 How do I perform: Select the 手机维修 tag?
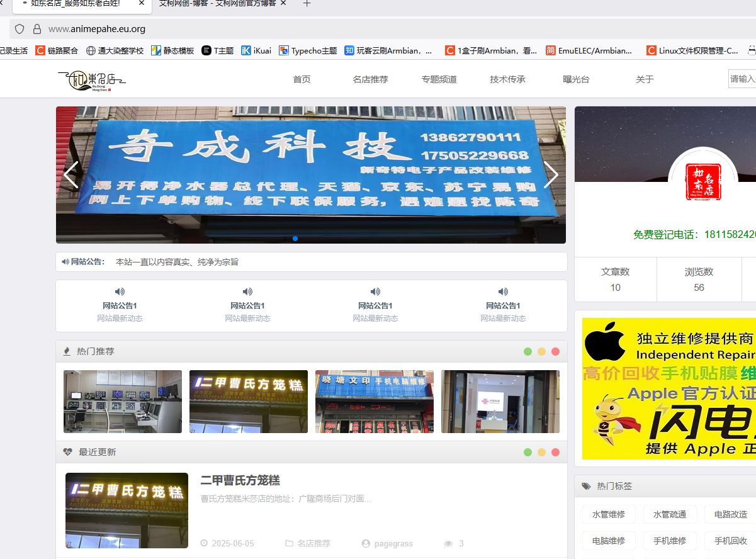(x=670, y=541)
